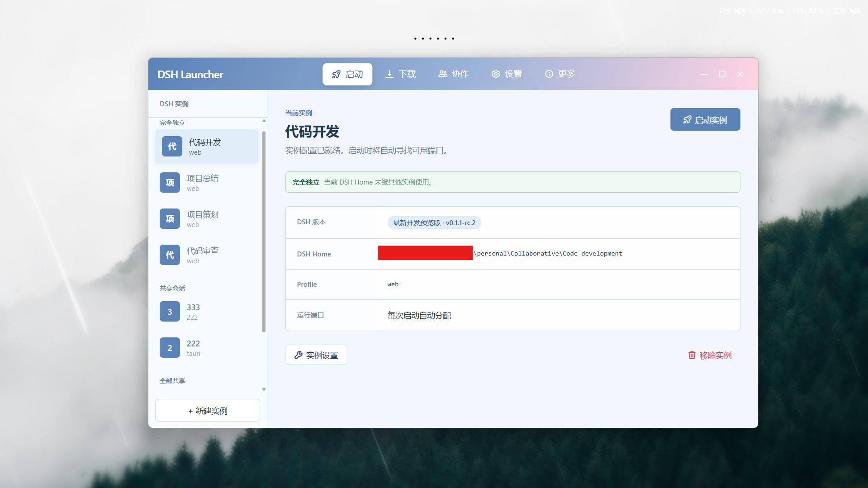Go to the 设置 tab
Screen dimensions: 868x488
tap(507, 74)
